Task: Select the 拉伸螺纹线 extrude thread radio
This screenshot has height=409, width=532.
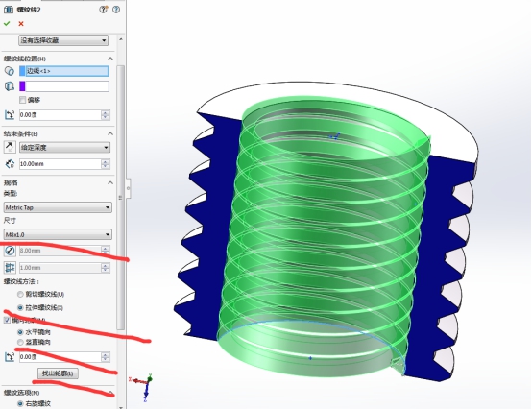Action: (x=20, y=307)
